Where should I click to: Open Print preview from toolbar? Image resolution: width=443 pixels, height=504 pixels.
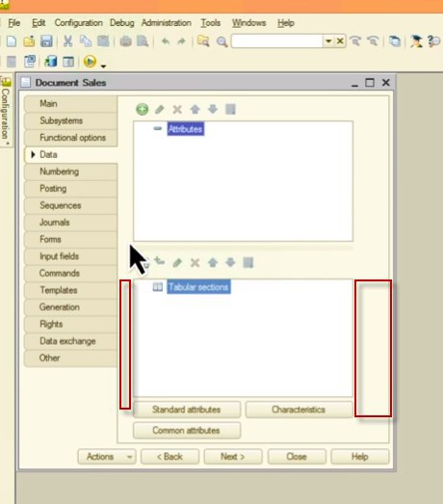(143, 41)
